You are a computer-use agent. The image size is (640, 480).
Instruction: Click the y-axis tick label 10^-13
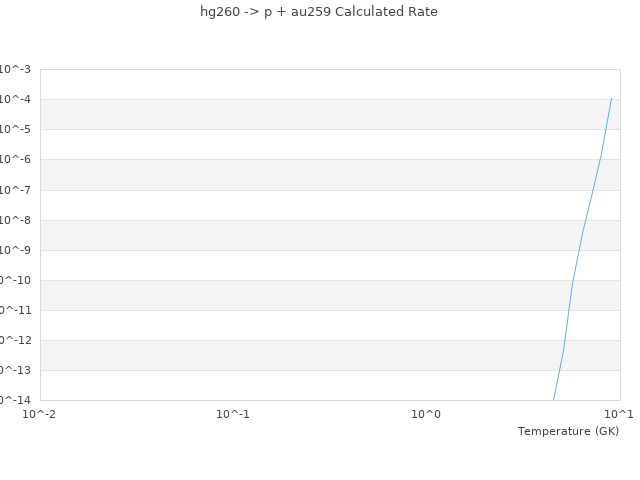point(14,370)
